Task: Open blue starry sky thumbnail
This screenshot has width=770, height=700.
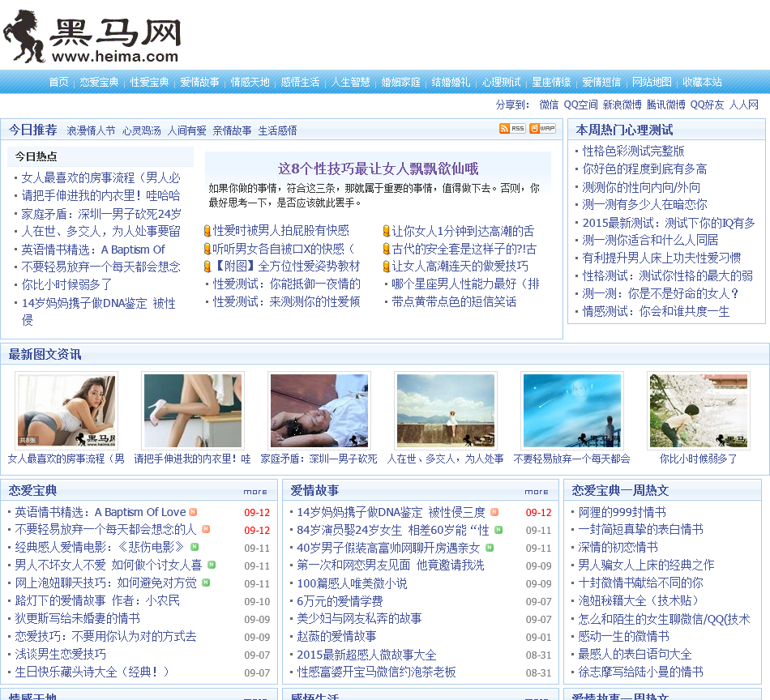Action: pos(572,411)
